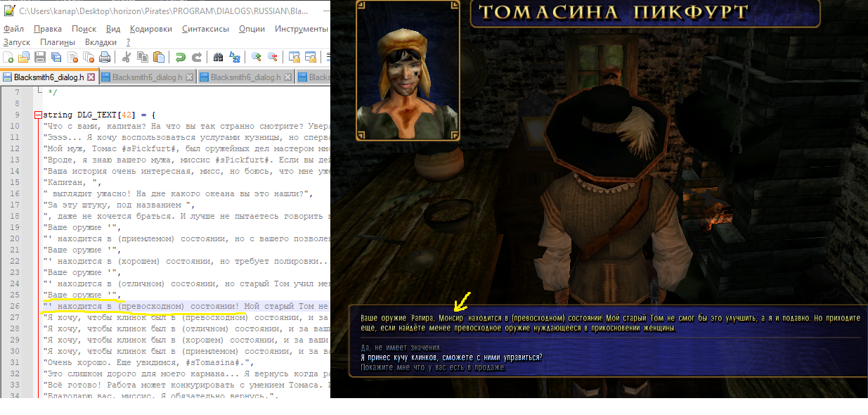Open the Плагины menu
The height and width of the screenshot is (415, 868).
pos(58,42)
